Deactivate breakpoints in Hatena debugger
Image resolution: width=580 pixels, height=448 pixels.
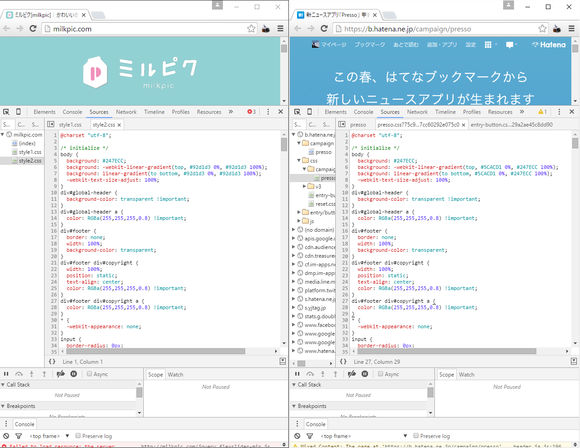[x=352, y=374]
